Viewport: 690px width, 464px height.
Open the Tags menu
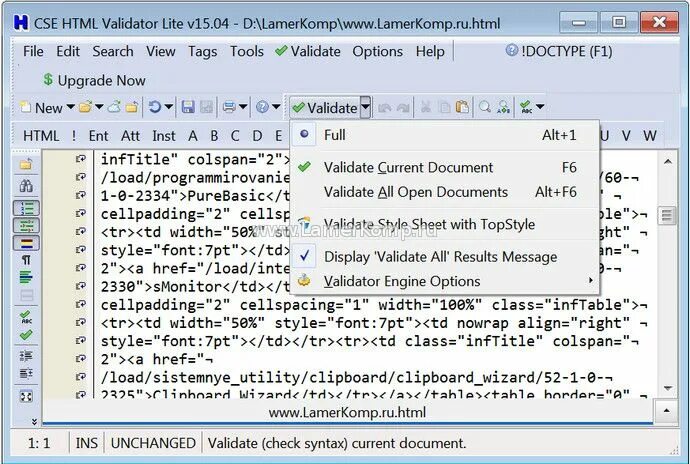pyautogui.click(x=202, y=52)
